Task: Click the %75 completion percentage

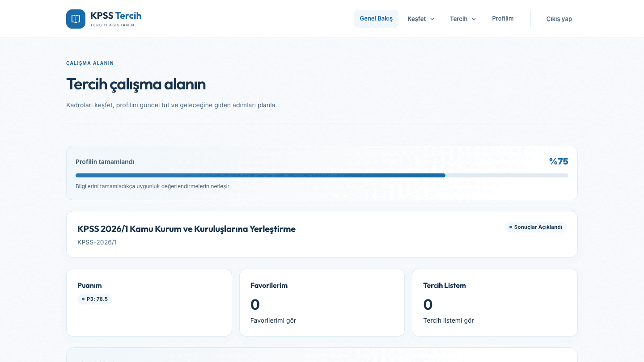Action: 559,161
